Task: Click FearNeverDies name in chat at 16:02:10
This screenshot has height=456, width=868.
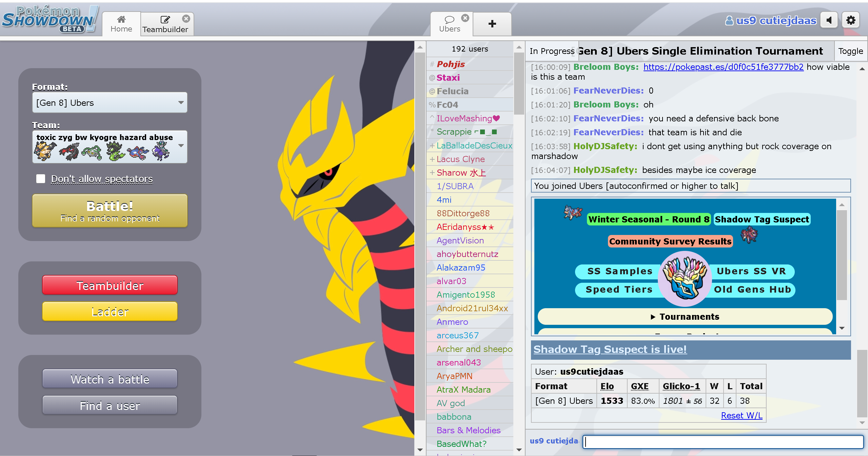Action: click(608, 118)
